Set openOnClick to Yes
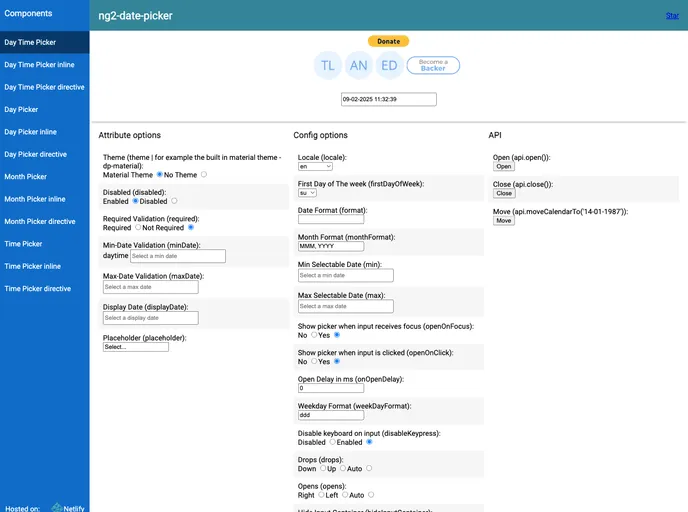The height and width of the screenshot is (512, 688). tap(337, 361)
